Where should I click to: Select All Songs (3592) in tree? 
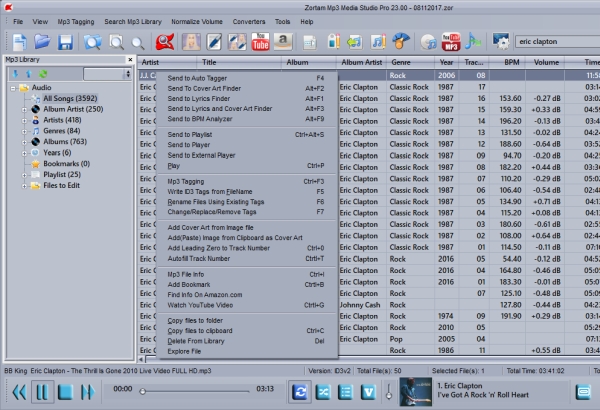point(70,98)
